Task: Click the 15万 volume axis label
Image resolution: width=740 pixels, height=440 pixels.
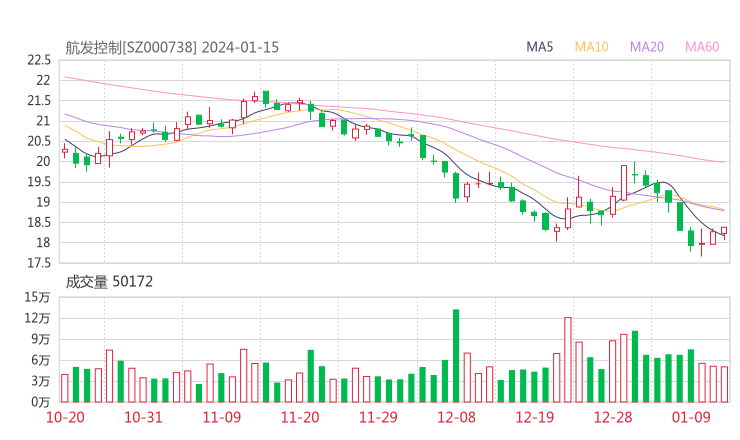Action: (37, 297)
